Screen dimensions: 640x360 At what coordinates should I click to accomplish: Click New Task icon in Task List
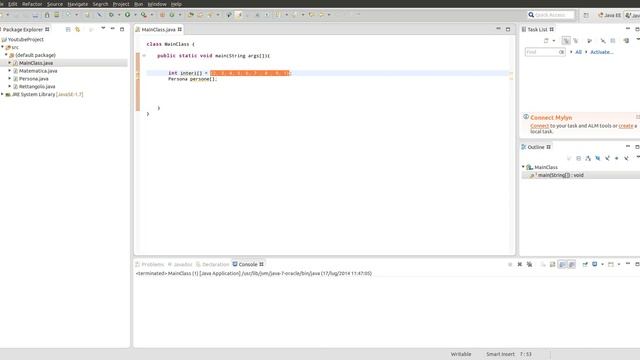pos(546,41)
